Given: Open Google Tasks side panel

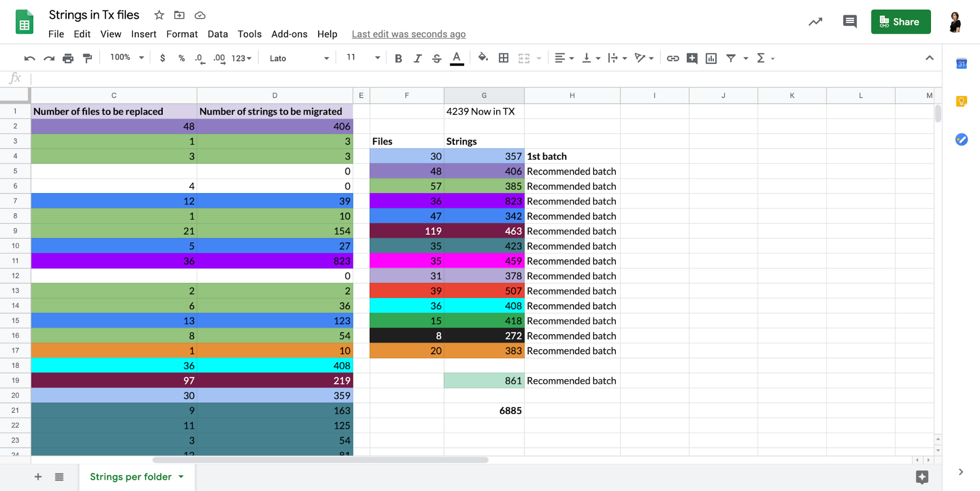Looking at the screenshot, I should tap(961, 140).
